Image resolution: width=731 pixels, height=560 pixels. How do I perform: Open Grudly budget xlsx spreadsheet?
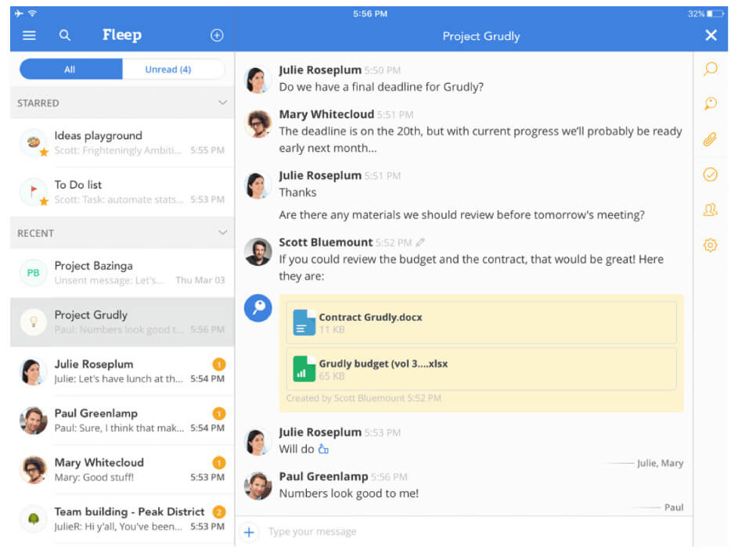[481, 368]
